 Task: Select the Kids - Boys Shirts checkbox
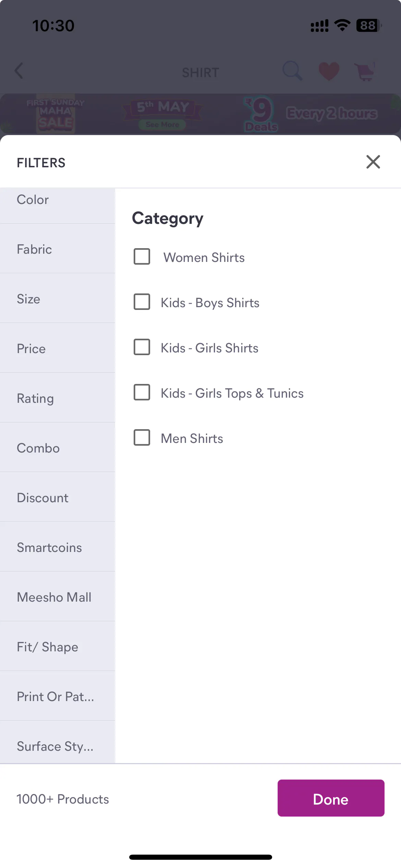[142, 302]
